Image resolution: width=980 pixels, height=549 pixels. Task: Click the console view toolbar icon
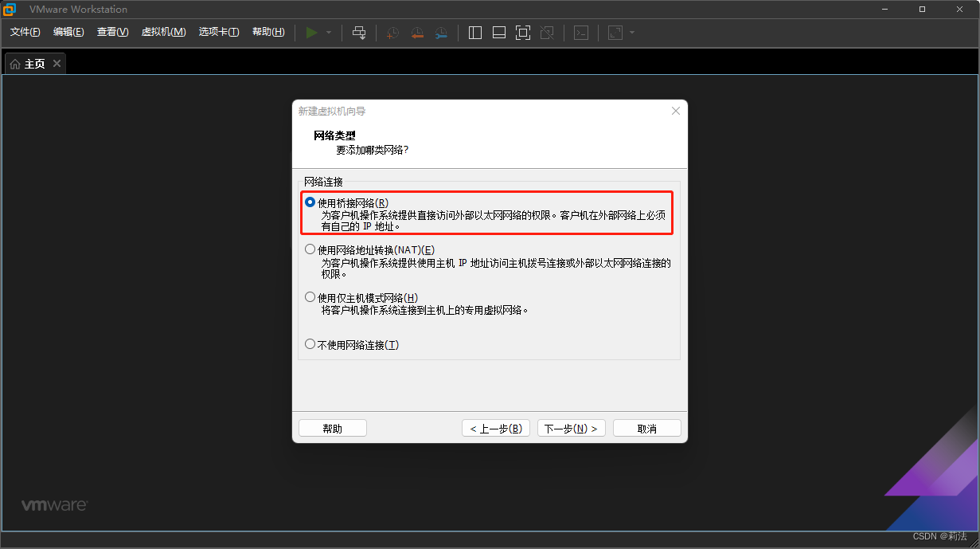point(582,33)
